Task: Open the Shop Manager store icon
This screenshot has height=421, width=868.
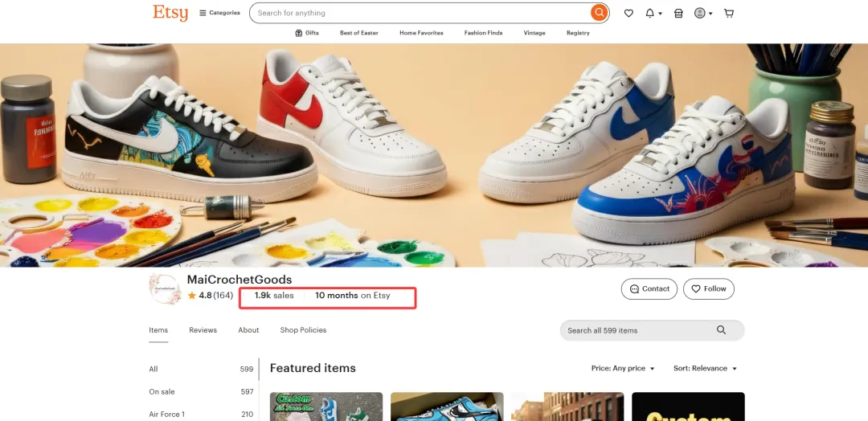Action: click(678, 14)
